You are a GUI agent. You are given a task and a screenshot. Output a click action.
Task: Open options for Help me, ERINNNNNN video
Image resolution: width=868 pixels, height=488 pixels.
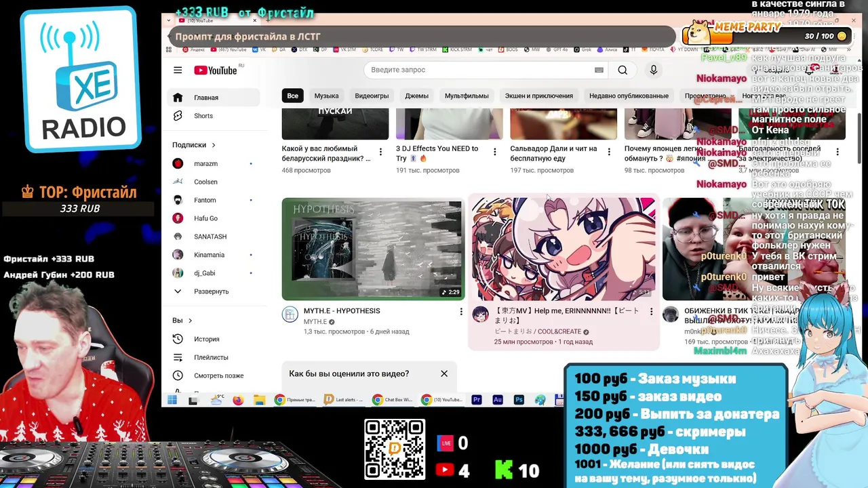[651, 312]
